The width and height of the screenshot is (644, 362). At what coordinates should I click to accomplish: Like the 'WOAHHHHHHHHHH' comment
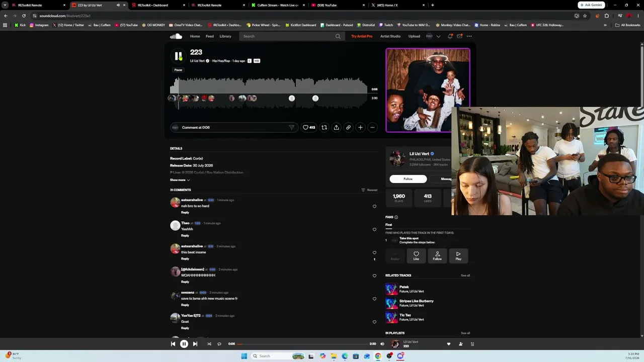click(x=374, y=276)
